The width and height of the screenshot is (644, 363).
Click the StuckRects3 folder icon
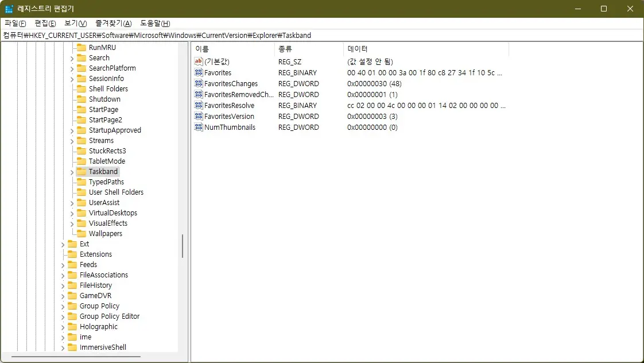coord(82,150)
